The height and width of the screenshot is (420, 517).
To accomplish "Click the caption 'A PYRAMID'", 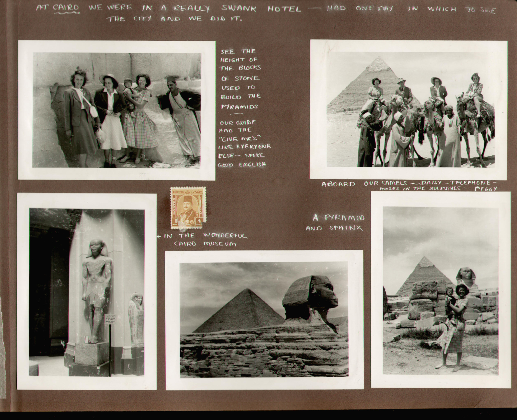I will pos(339,218).
